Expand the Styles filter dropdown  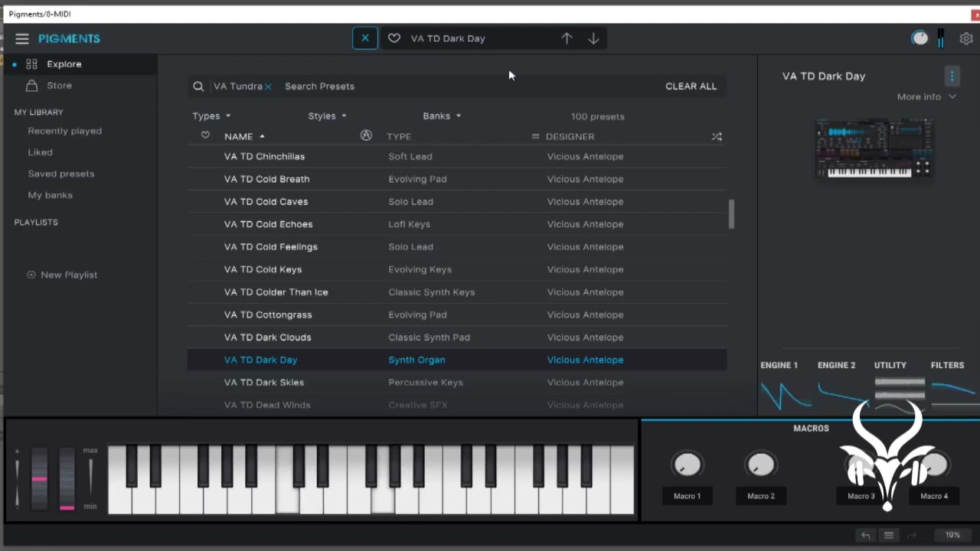click(327, 116)
